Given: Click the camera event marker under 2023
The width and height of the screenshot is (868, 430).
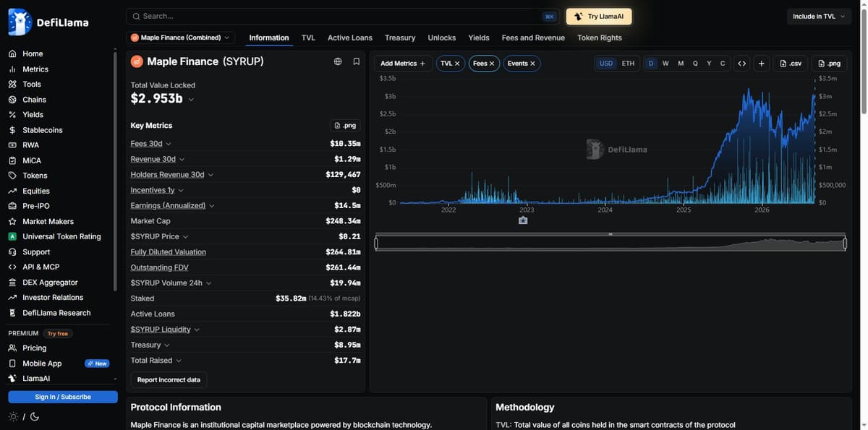Looking at the screenshot, I should coord(523,220).
